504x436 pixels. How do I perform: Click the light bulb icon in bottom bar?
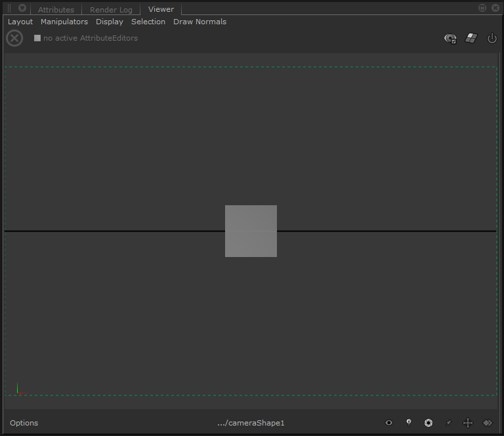(x=409, y=422)
